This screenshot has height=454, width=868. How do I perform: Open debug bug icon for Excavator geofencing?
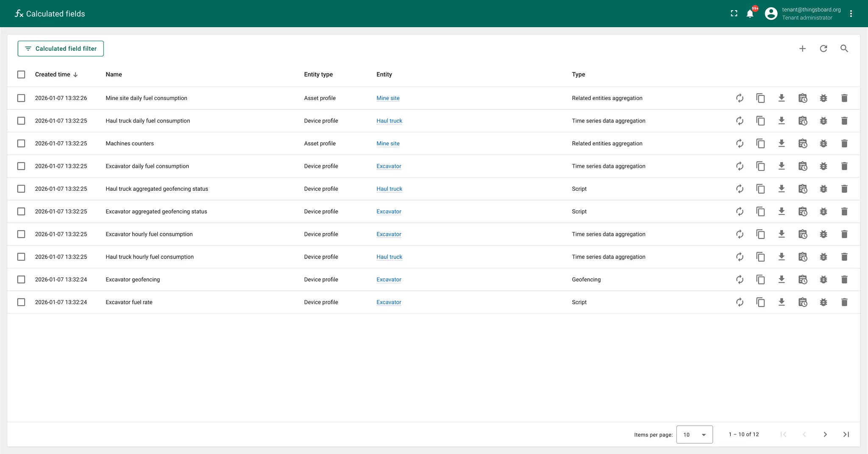pyautogui.click(x=823, y=280)
